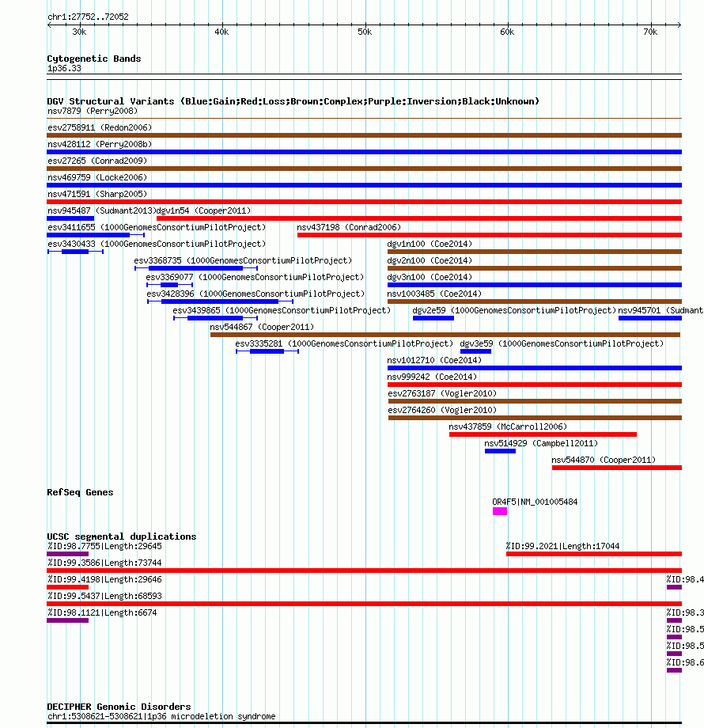Select esv3411655 variant label
Screen dimensions: 704x728
(157, 228)
